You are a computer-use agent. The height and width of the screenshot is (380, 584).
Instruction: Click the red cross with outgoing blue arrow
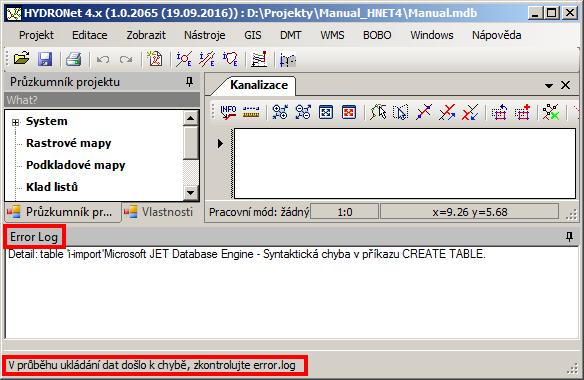447,112
